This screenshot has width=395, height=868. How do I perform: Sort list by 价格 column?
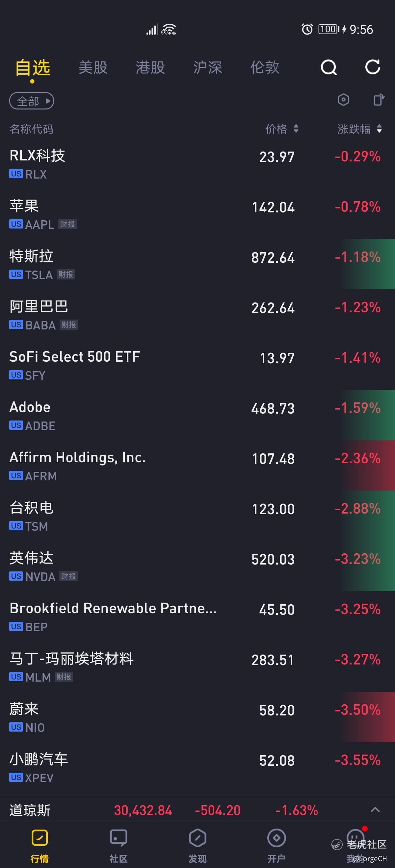pos(282,129)
